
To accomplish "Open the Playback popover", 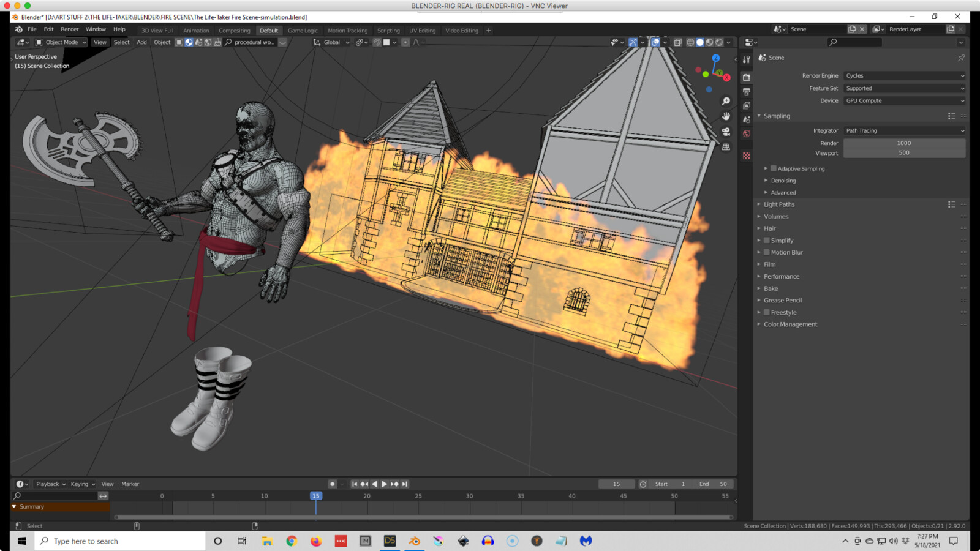I will (x=50, y=484).
